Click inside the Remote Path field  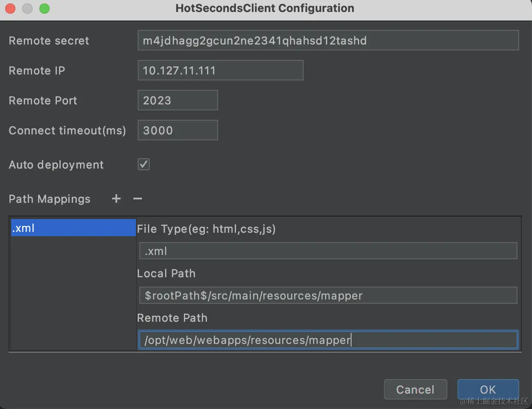click(x=328, y=340)
